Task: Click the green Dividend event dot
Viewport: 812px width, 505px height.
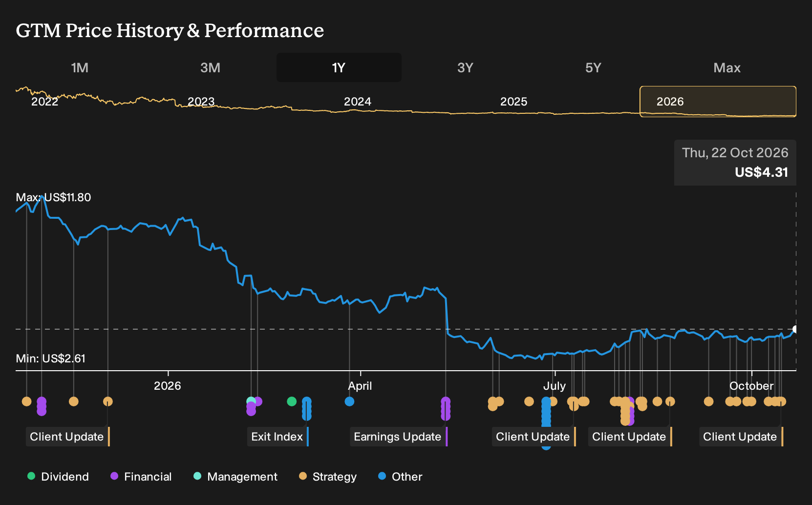Action: coord(292,401)
